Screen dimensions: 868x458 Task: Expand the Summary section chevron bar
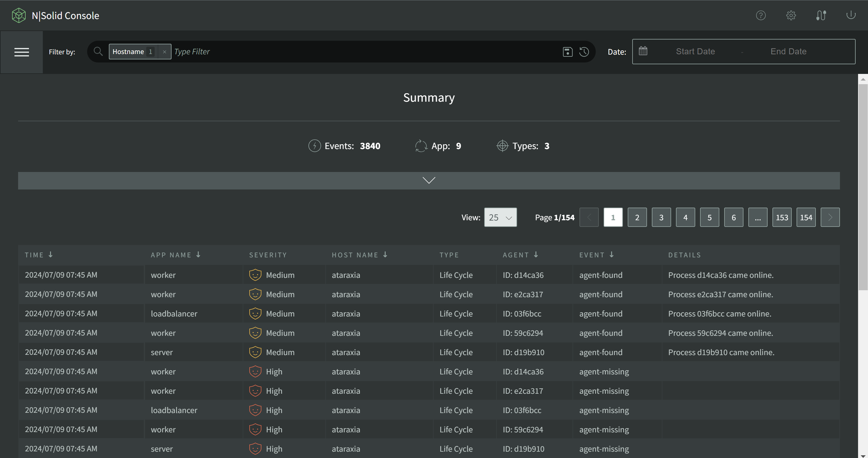click(429, 180)
